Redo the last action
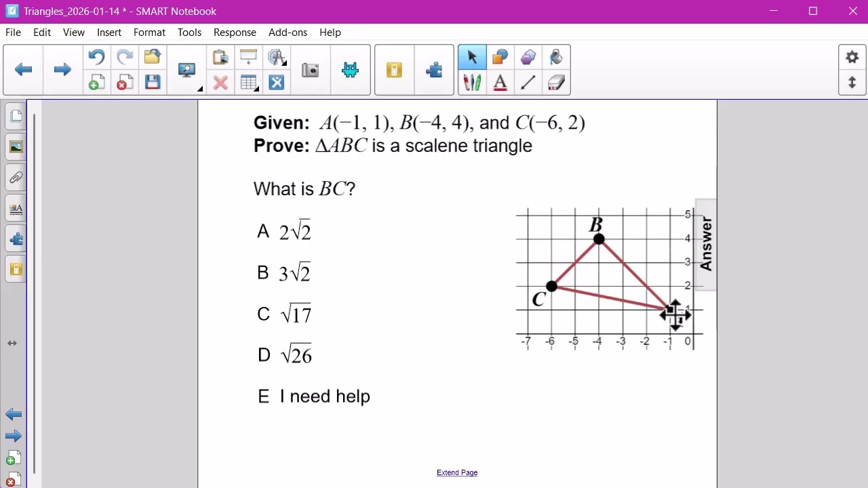868x488 pixels. tap(125, 57)
